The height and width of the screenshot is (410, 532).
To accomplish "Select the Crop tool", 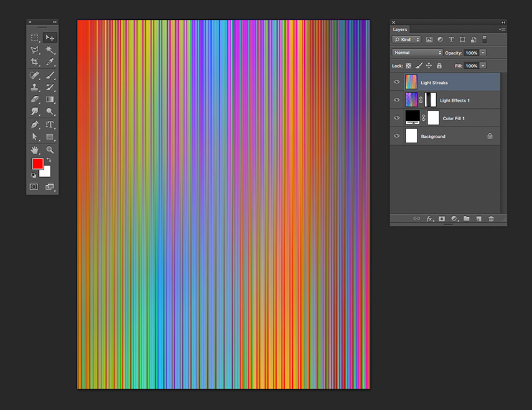I will pos(34,62).
